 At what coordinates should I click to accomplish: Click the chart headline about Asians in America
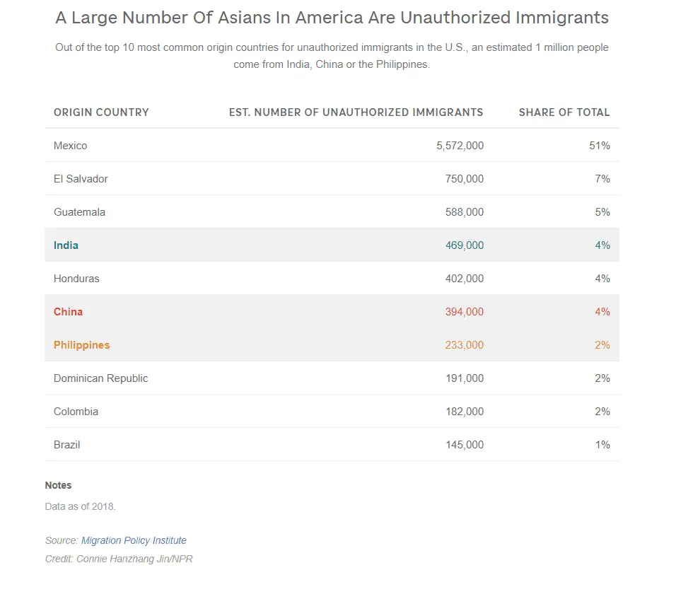tap(332, 18)
